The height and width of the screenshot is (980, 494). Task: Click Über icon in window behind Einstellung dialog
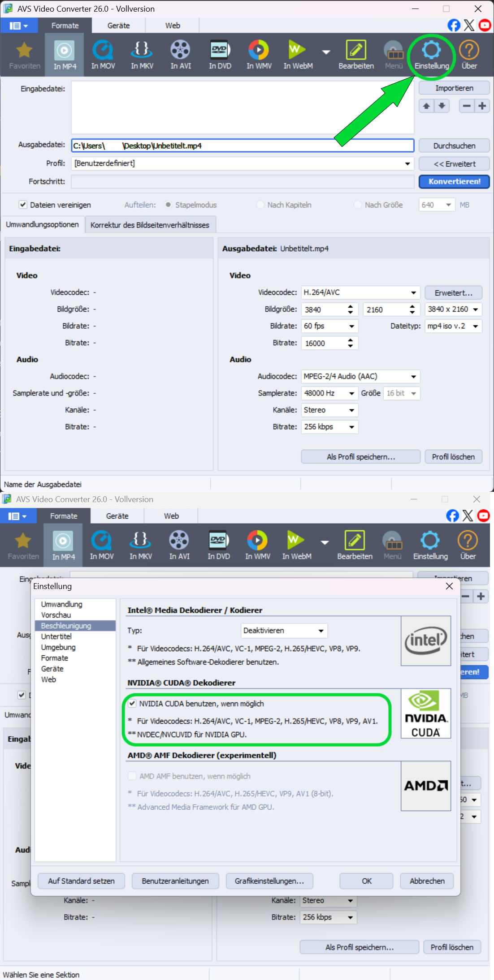[x=468, y=546]
